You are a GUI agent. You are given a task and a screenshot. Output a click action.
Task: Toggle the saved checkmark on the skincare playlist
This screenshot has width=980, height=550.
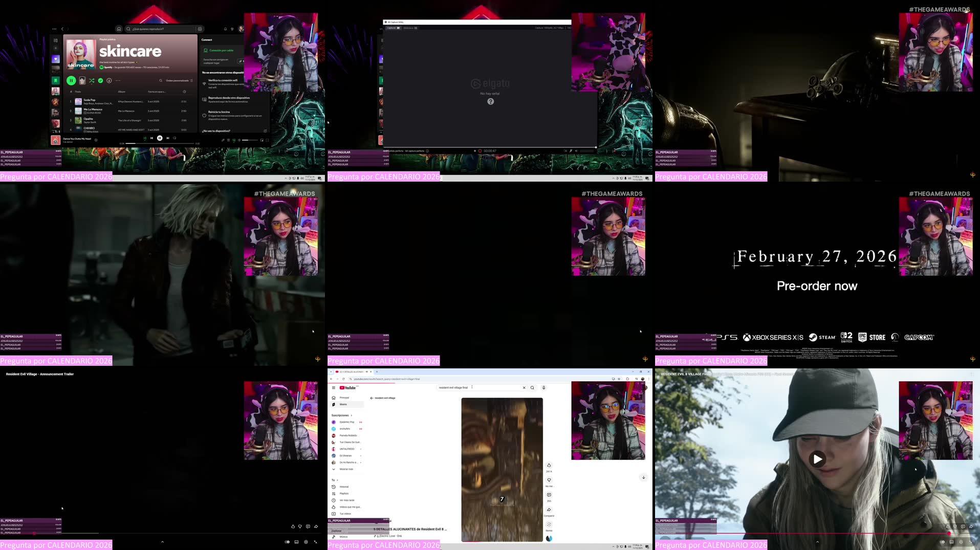tap(100, 80)
